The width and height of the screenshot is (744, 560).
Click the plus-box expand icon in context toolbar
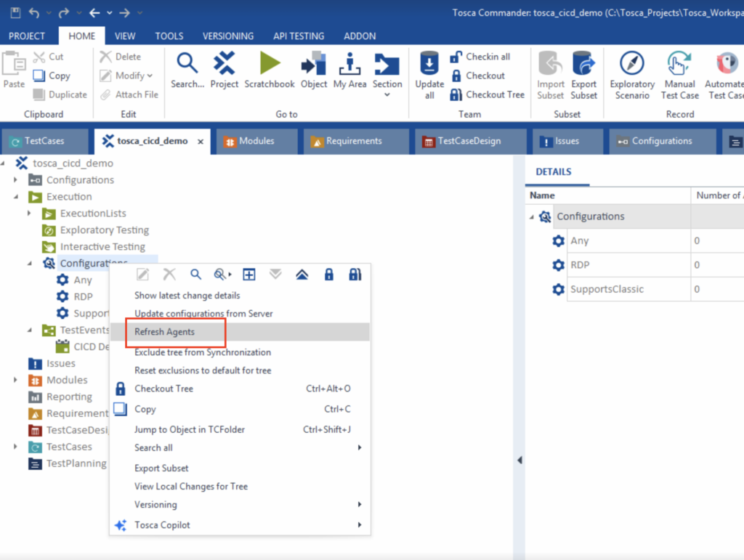tap(249, 274)
